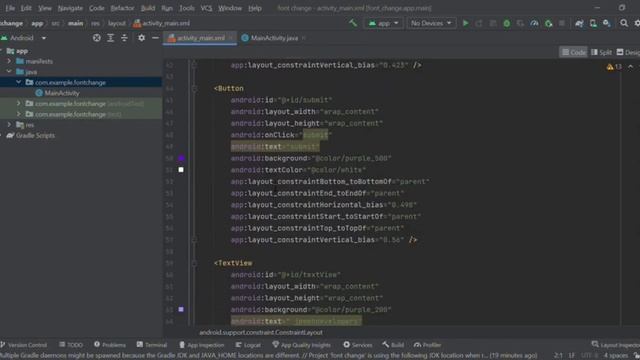Screen dimensions: 640x360
Task: Open the Build menu
Action: pyautogui.click(x=148, y=8)
